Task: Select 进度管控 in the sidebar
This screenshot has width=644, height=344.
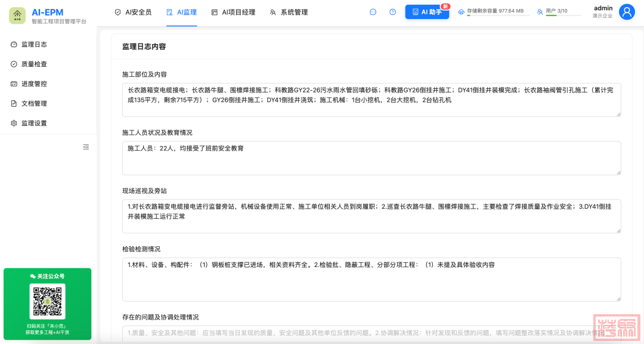Action: pos(34,84)
